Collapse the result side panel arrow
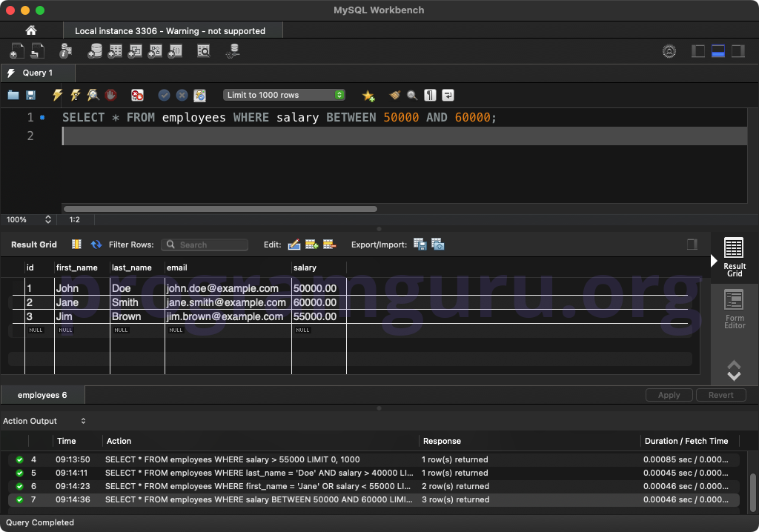The width and height of the screenshot is (759, 532). pos(714,261)
